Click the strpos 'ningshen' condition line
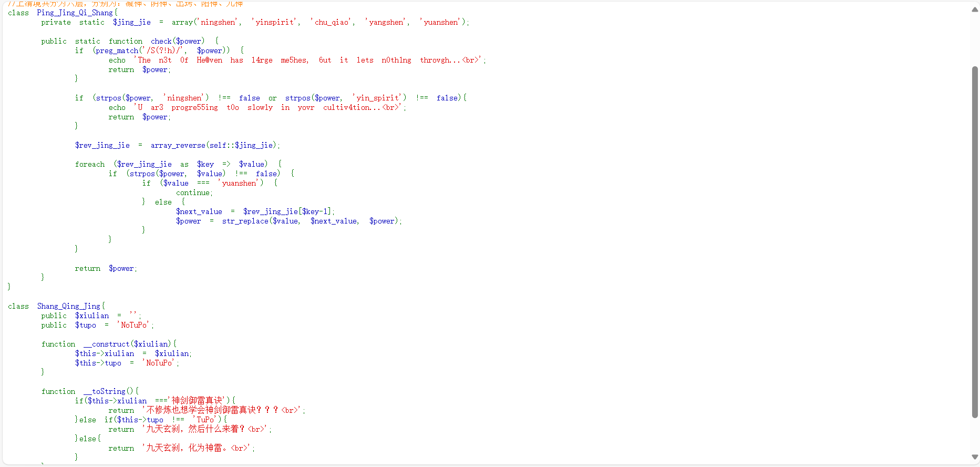Image resolution: width=980 pixels, height=467 pixels. pos(271,98)
